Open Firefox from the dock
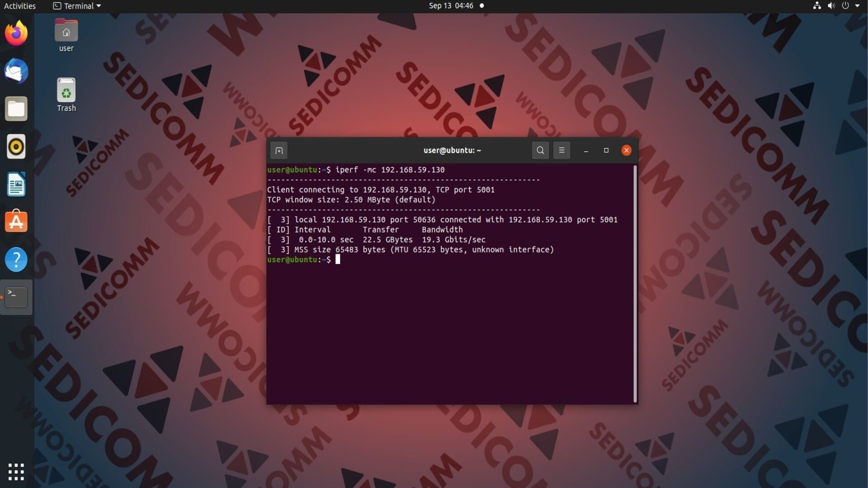The width and height of the screenshot is (868, 488). pos(16,33)
